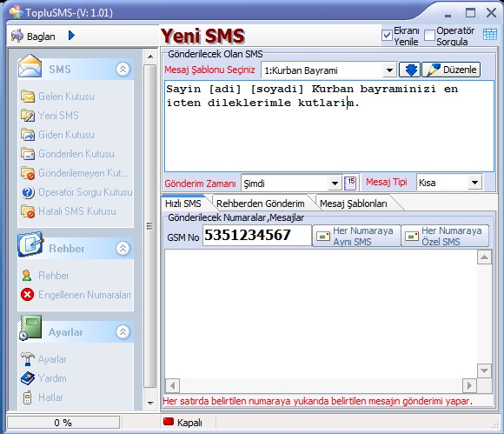Viewport: 504px width, 434px height.
Task: Open the Mesaj Şablonu dropdown
Action: [x=389, y=70]
